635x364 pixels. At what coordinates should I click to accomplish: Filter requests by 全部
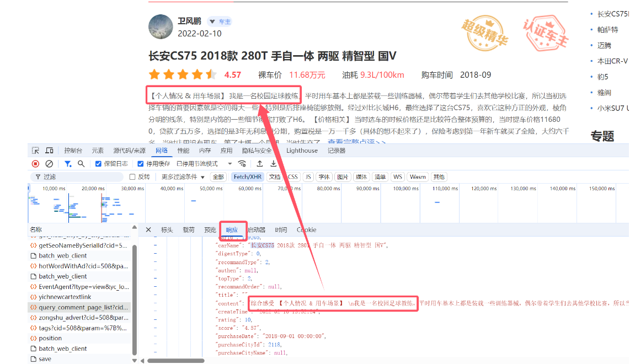pyautogui.click(x=218, y=176)
